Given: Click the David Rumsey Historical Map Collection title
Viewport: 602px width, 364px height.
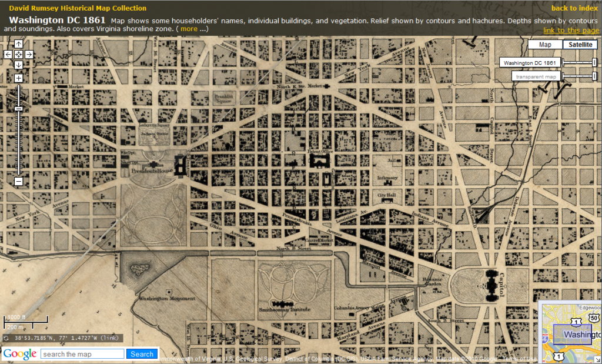Looking at the screenshot, I should click(x=78, y=8).
